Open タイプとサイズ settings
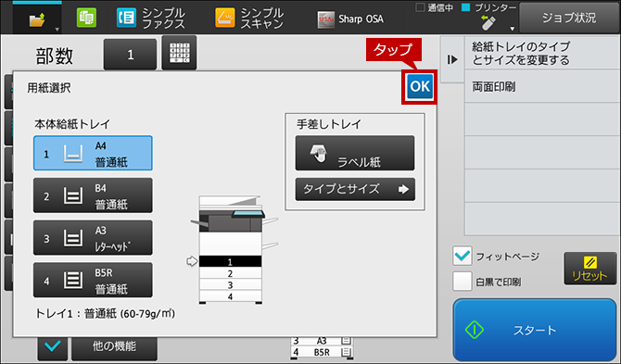 (355, 189)
